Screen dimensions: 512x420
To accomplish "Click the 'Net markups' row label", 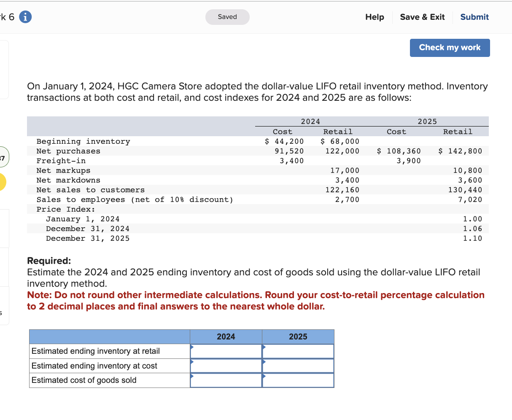I will point(63,170).
